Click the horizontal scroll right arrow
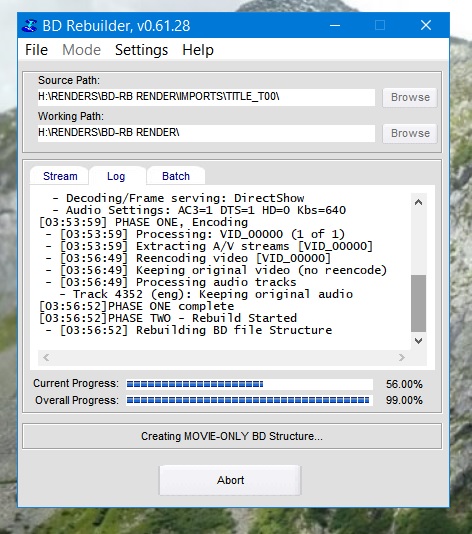The width and height of the screenshot is (472, 534). 402,357
